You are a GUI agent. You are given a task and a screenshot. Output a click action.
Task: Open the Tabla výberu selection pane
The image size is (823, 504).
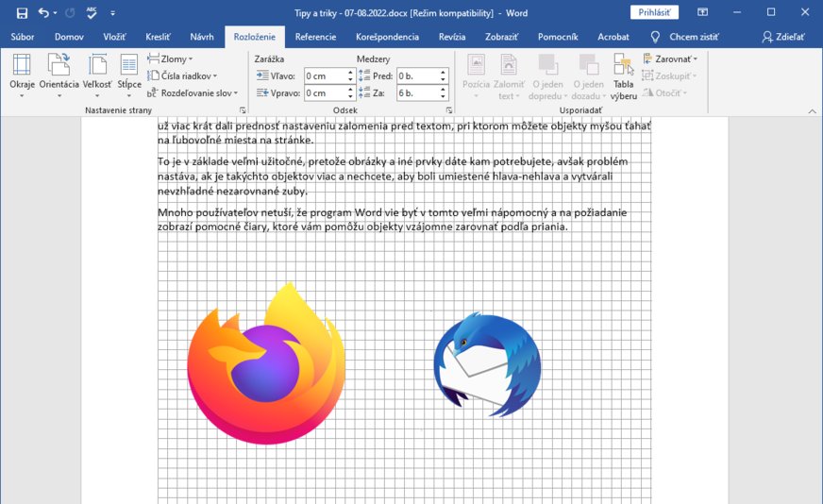[623, 76]
